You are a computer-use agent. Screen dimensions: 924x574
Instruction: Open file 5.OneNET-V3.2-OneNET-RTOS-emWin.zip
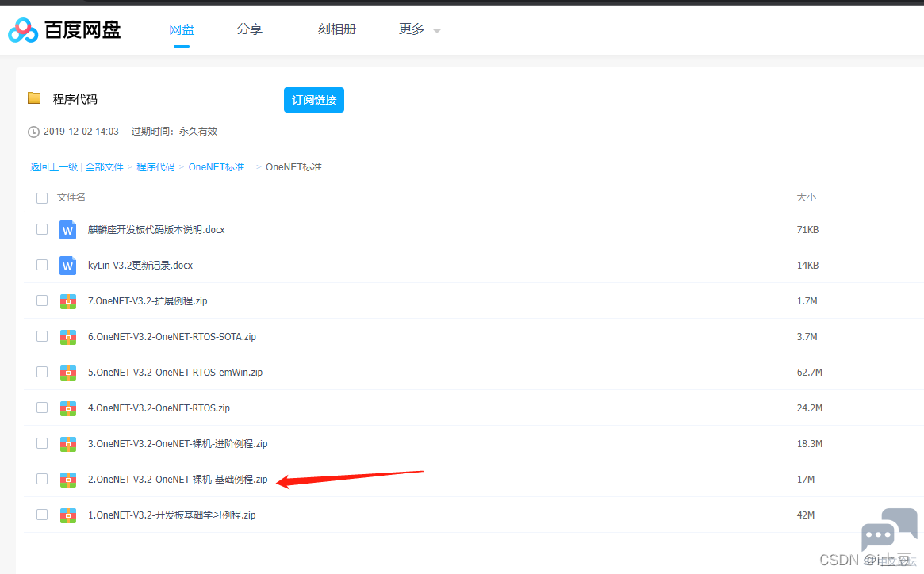pyautogui.click(x=175, y=373)
